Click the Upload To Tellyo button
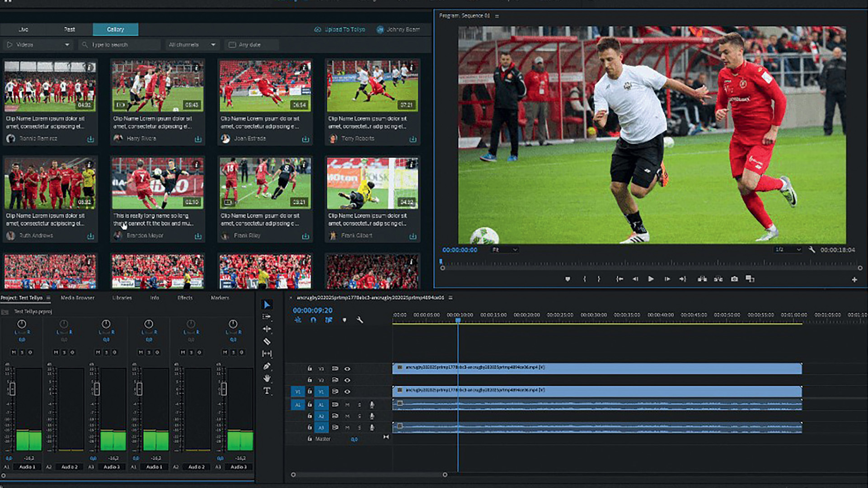The image size is (868, 488). tap(340, 29)
